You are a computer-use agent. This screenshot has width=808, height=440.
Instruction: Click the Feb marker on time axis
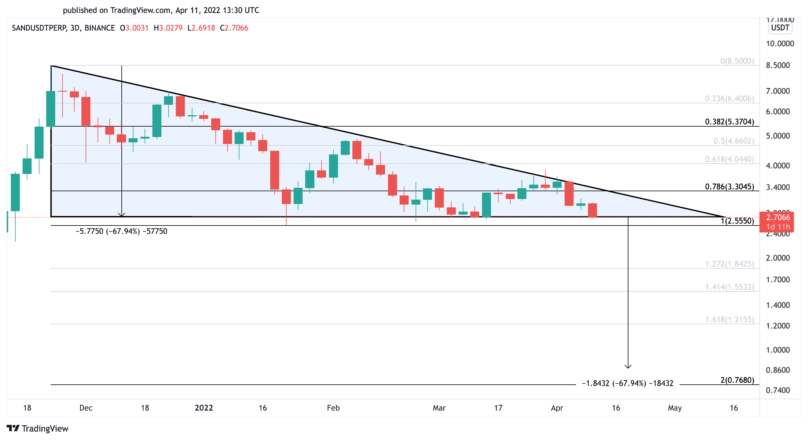pyautogui.click(x=333, y=408)
